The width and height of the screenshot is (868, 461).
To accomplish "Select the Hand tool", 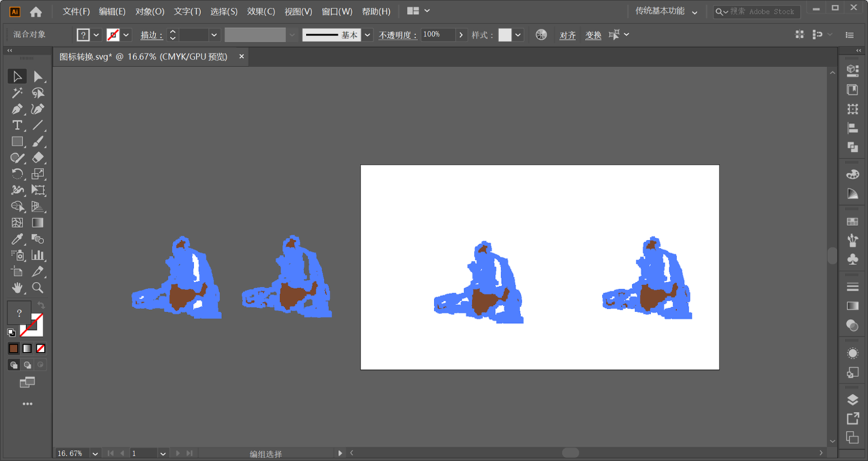I will tap(17, 288).
